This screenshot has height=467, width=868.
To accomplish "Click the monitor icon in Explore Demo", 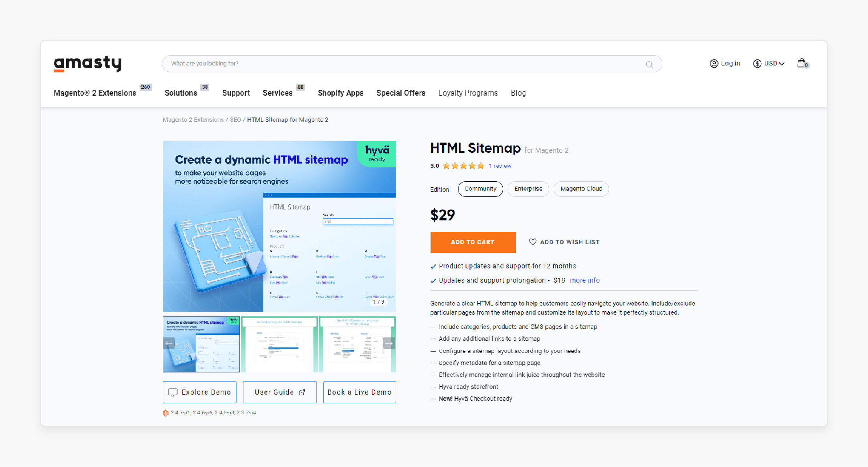I will [173, 392].
